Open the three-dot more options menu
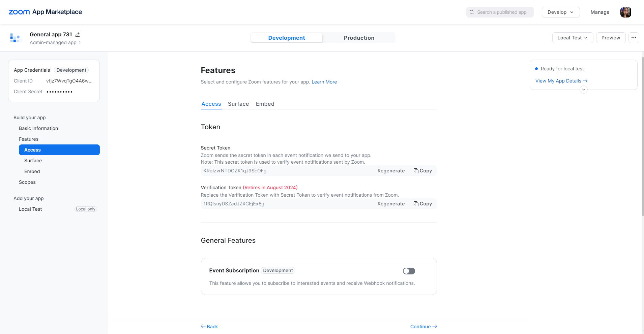Screen dimensions: 644x334 [x=634, y=38]
